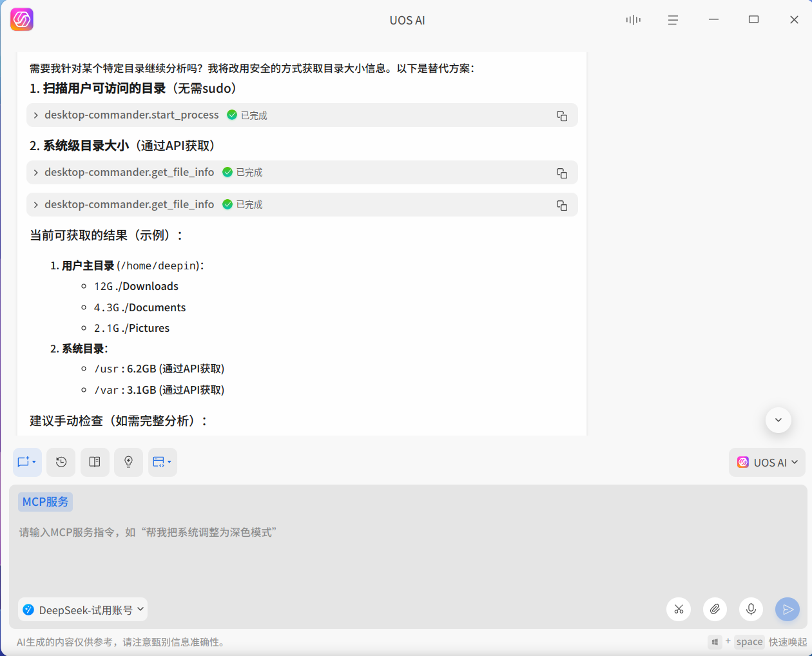Start voice input with the microphone icon
This screenshot has height=656, width=812.
[751, 609]
